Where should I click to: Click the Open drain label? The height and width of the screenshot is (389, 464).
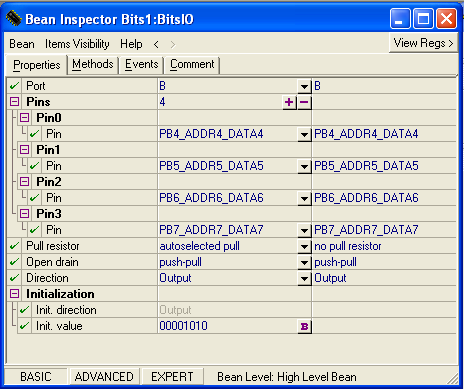point(52,262)
